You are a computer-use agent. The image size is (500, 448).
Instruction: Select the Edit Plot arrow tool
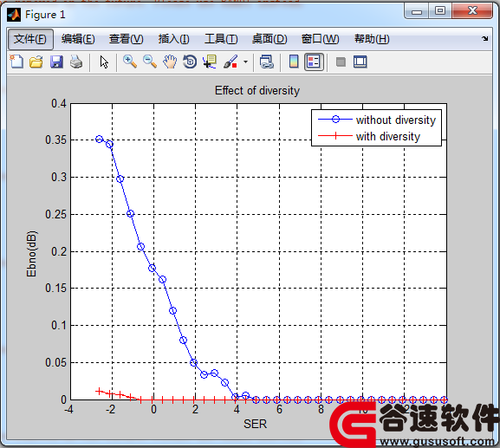point(104,62)
